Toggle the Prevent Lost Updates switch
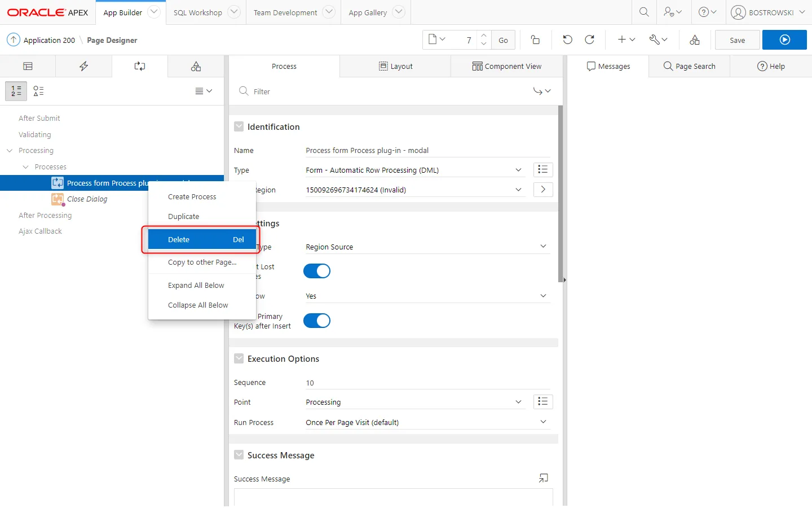The image size is (812, 508). pyautogui.click(x=317, y=271)
